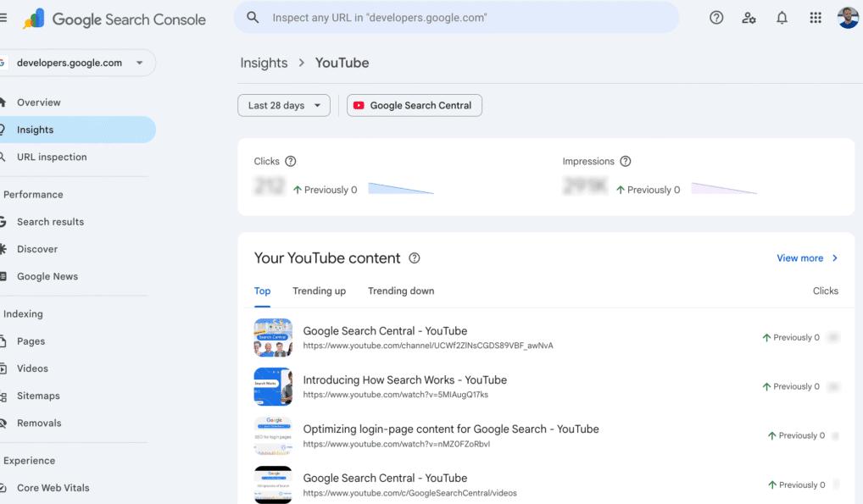Click the URL inspection search field
This screenshot has height=504, width=863.
458,18
